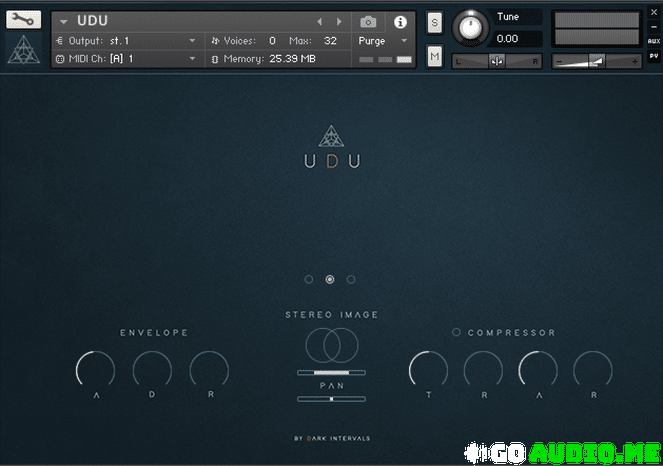The width and height of the screenshot is (663, 466).
Task: Click the AUX button
Action: (654, 41)
